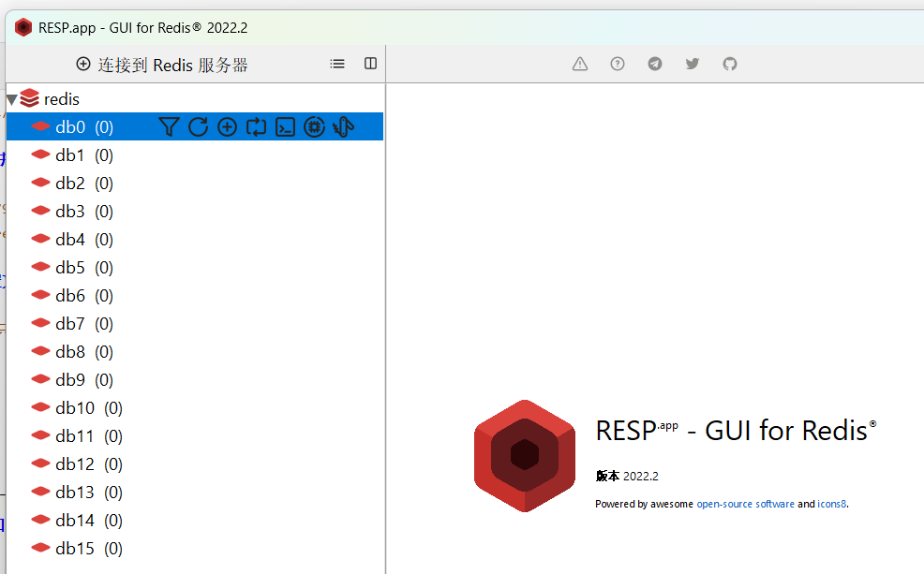Select db13 database row

[195, 493]
